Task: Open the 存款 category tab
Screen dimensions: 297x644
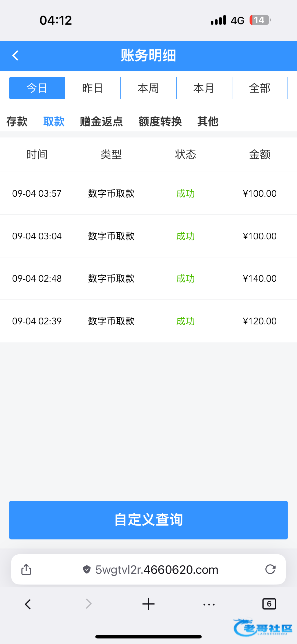Action: pos(17,122)
